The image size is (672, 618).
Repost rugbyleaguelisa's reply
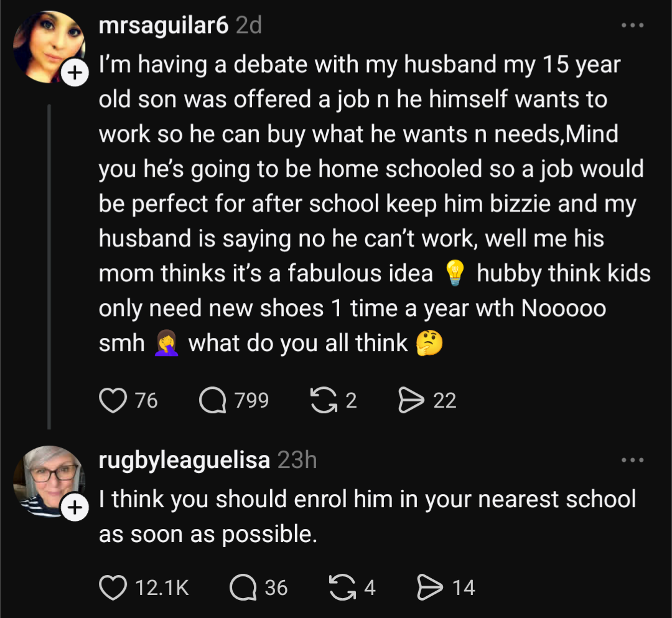[339, 588]
